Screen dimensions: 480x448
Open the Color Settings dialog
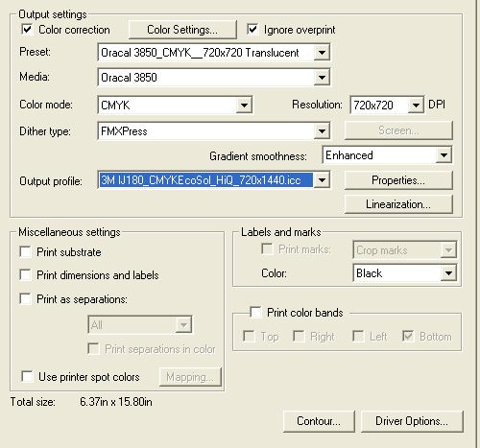(x=182, y=30)
